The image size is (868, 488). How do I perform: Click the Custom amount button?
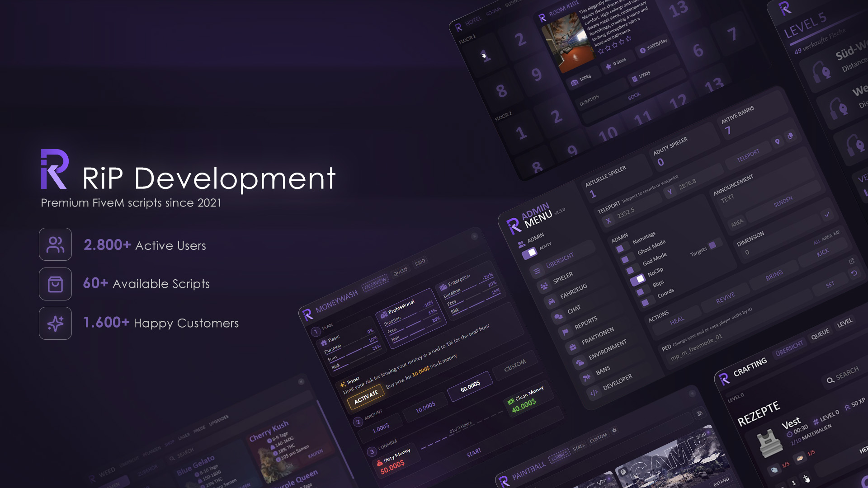point(515,366)
